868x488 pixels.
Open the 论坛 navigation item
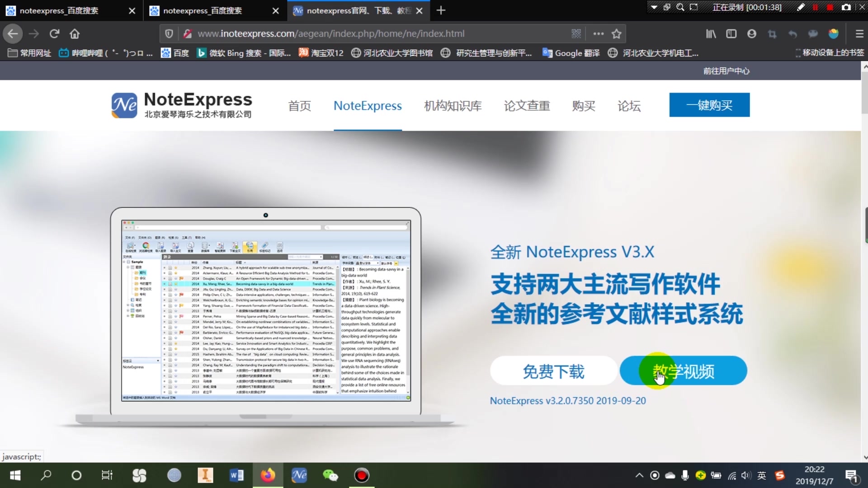pos(629,106)
